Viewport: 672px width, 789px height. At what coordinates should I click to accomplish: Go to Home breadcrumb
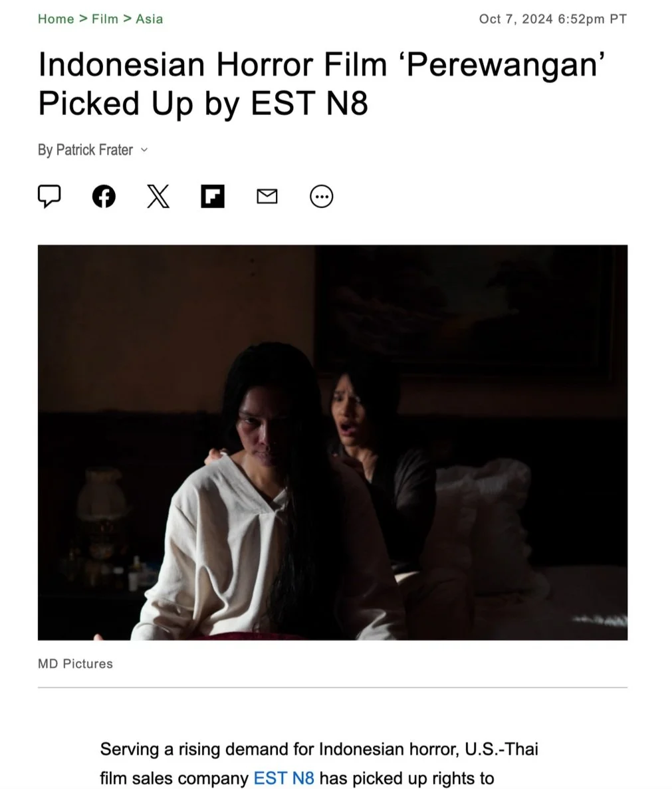pyautogui.click(x=56, y=19)
